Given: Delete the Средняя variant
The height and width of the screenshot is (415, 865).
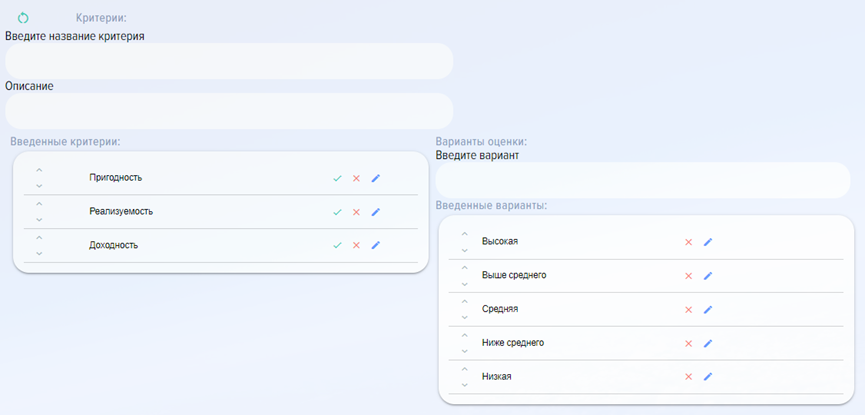Looking at the screenshot, I should (x=688, y=310).
